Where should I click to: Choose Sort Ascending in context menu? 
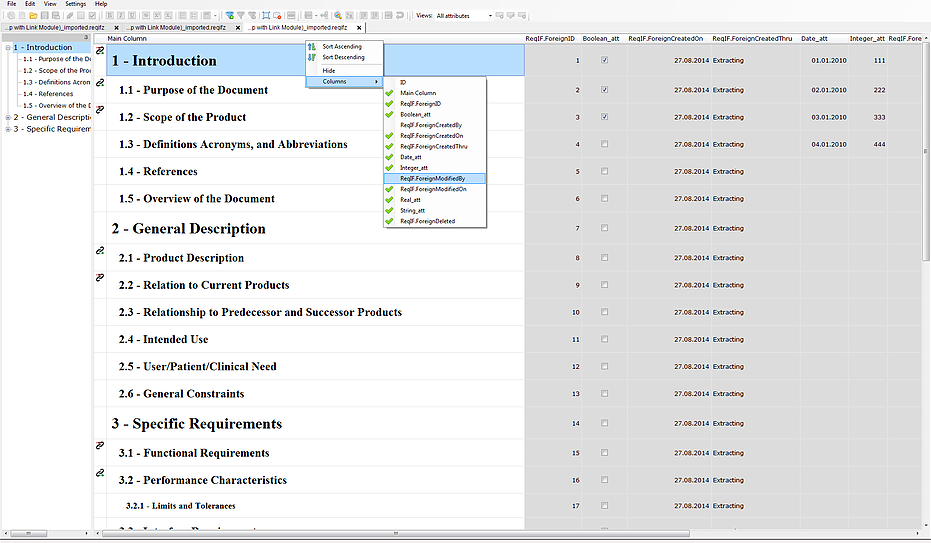[344, 46]
